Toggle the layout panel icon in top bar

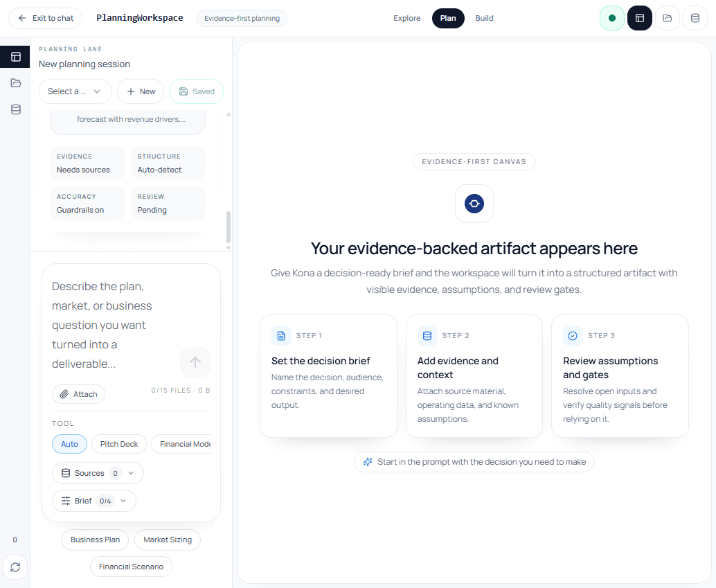[x=640, y=18]
